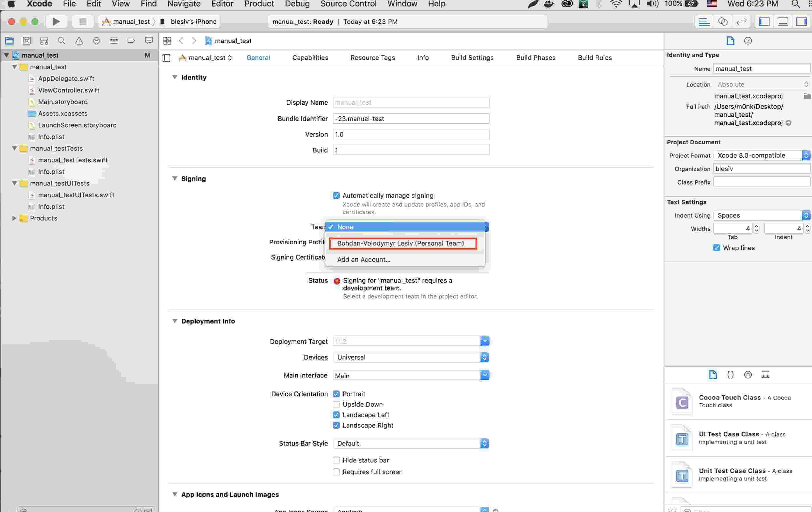This screenshot has width=812, height=512.
Task: Expand the Devices dropdown selector
Action: tap(484, 357)
